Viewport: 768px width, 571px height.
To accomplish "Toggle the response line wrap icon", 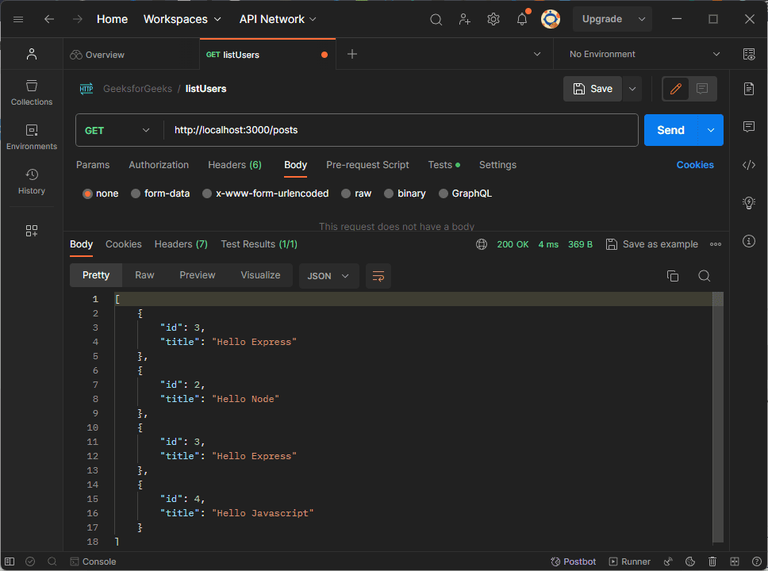I will [378, 276].
